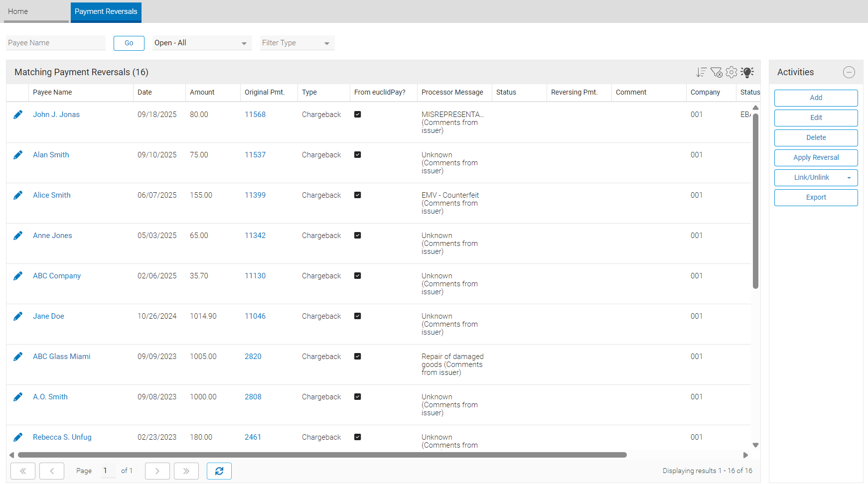Toggle euclidPay checkbox for ABC Glass Miami

357,357
